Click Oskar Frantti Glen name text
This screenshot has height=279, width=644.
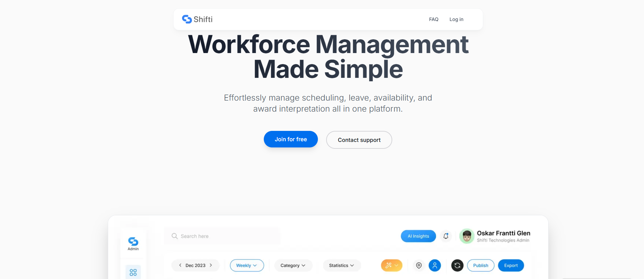tap(503, 233)
